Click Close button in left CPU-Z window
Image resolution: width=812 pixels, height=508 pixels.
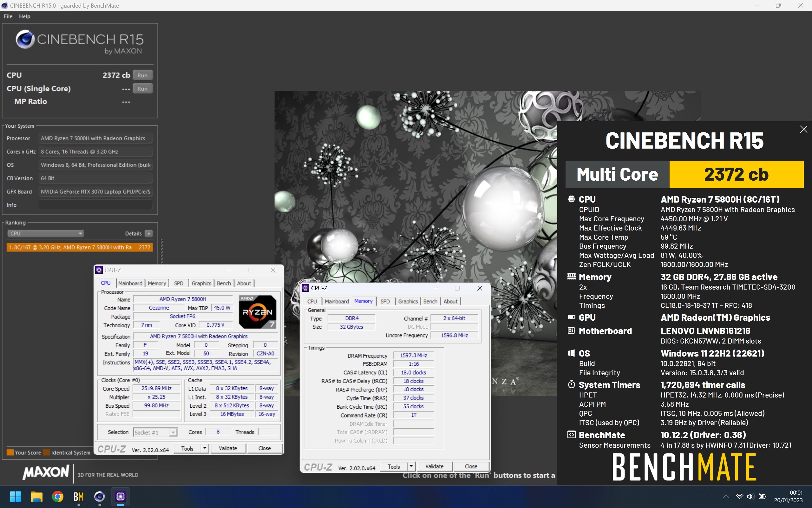tap(265, 449)
